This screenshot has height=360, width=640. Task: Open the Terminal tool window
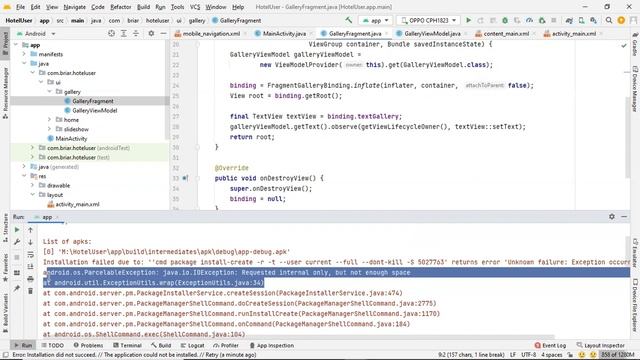coord(127,345)
